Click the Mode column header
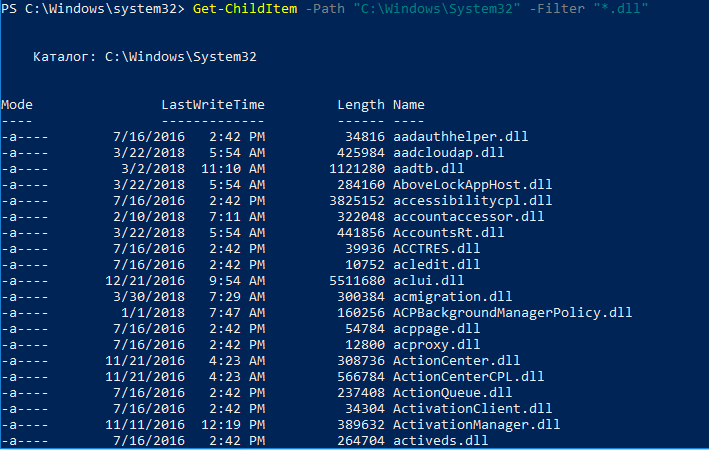The width and height of the screenshot is (709, 450). click(x=17, y=105)
